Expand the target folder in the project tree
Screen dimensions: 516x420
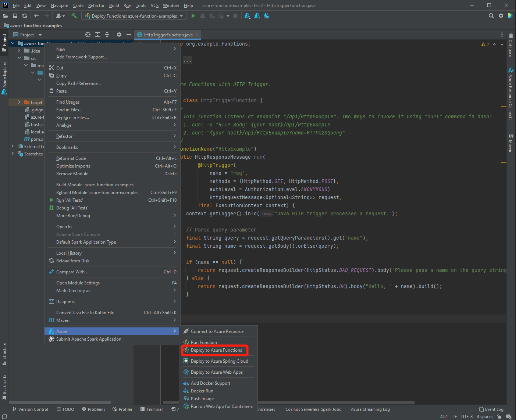point(19,102)
